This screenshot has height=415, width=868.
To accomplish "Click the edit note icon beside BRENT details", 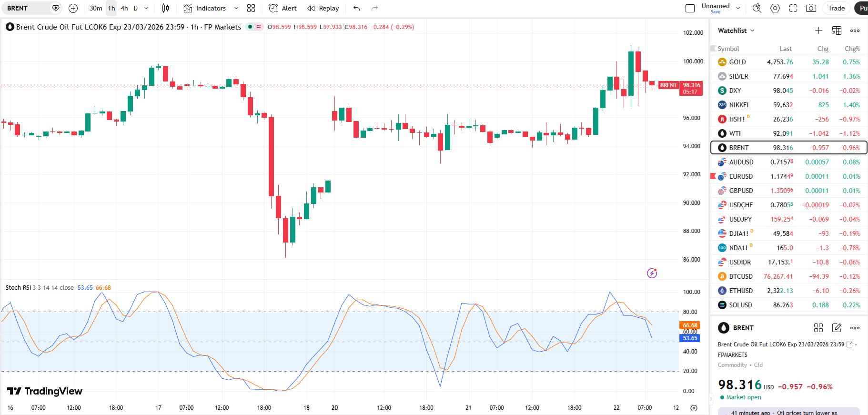I will 837,328.
